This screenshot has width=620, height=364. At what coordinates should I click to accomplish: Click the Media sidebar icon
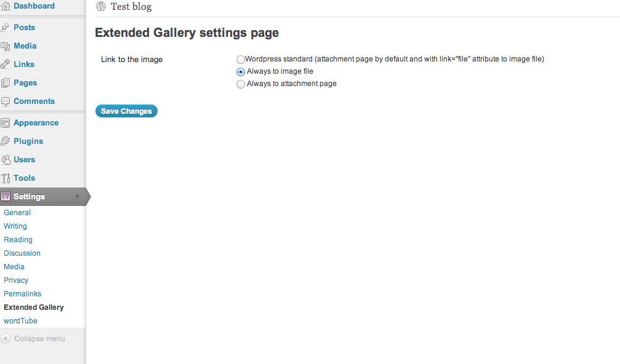5,46
